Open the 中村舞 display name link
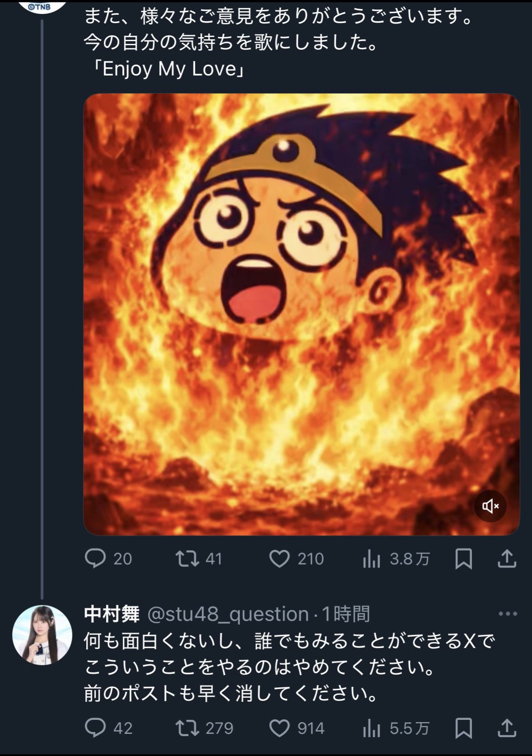This screenshot has width=532, height=756. tap(111, 614)
